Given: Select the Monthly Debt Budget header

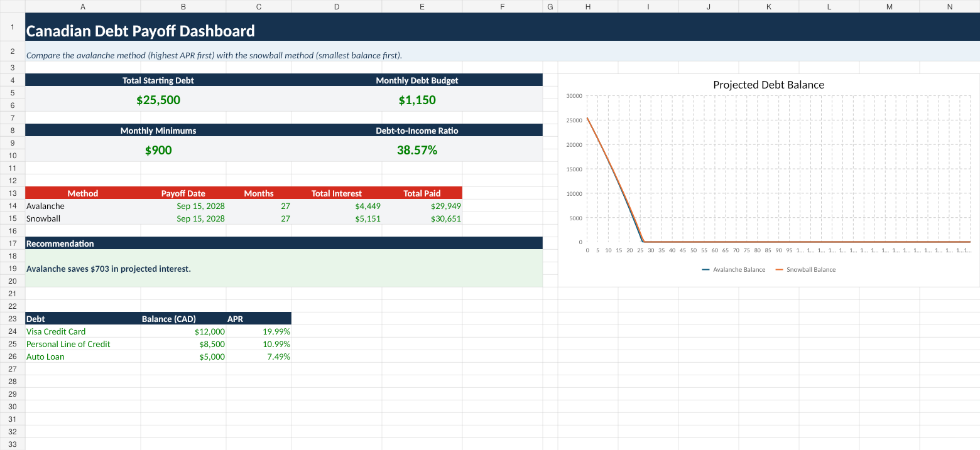Looking at the screenshot, I should pyautogui.click(x=417, y=80).
